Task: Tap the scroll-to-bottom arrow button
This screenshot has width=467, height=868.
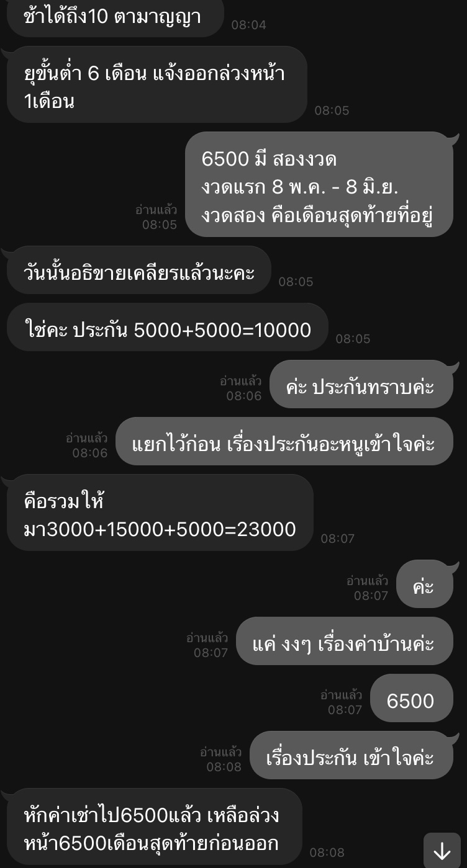Action: tap(442, 851)
